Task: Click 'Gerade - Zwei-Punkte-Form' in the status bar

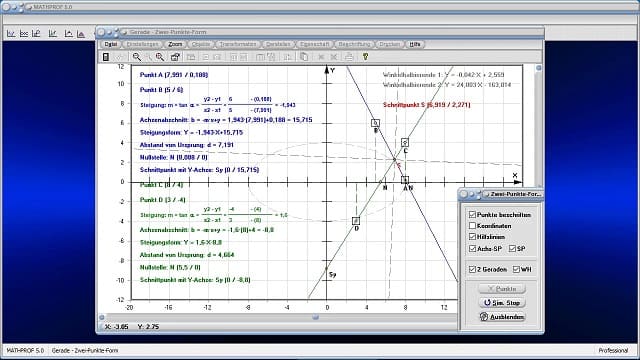Action: (85, 351)
